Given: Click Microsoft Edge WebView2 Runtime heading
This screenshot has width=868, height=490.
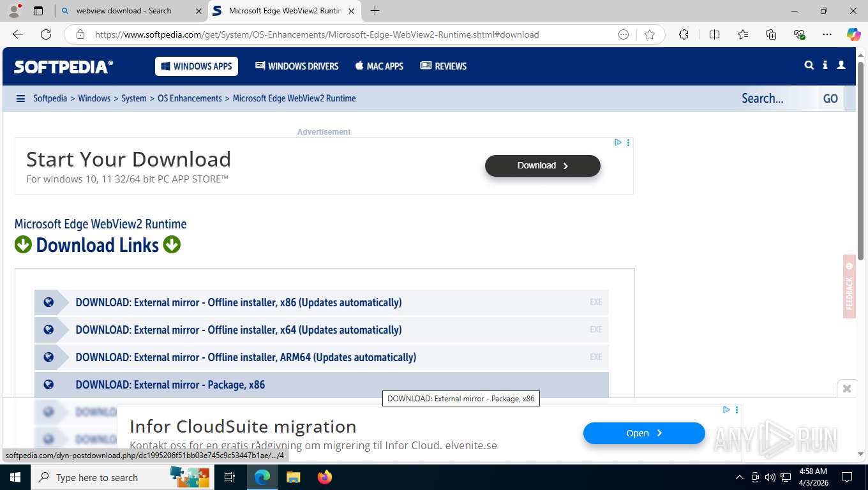Looking at the screenshot, I should coord(101,224).
